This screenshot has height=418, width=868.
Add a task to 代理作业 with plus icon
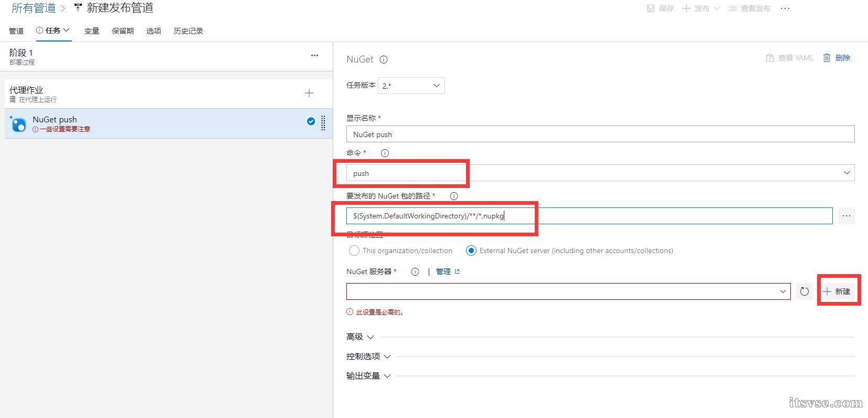(309, 93)
